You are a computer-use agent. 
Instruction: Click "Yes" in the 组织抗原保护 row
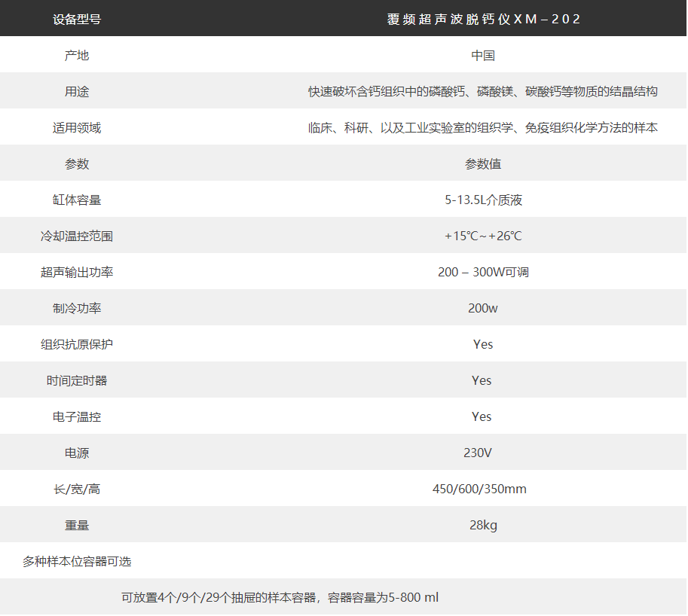coord(483,345)
